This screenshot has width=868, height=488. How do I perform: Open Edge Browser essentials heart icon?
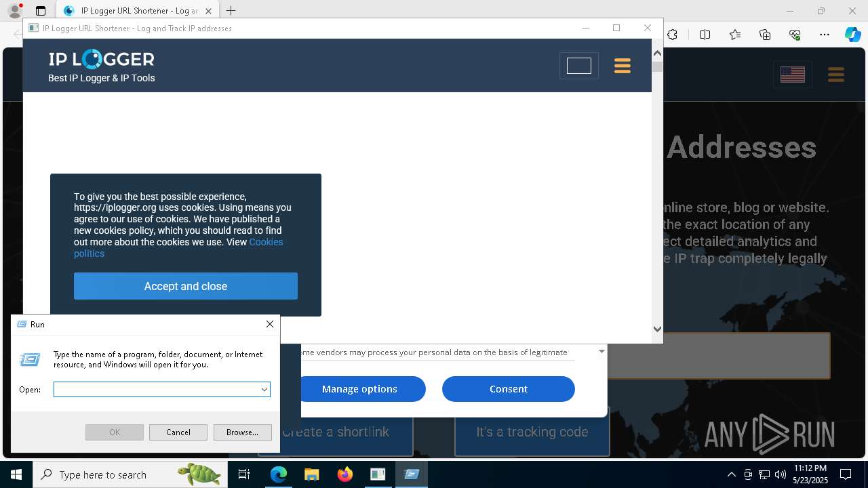pyautogui.click(x=795, y=35)
